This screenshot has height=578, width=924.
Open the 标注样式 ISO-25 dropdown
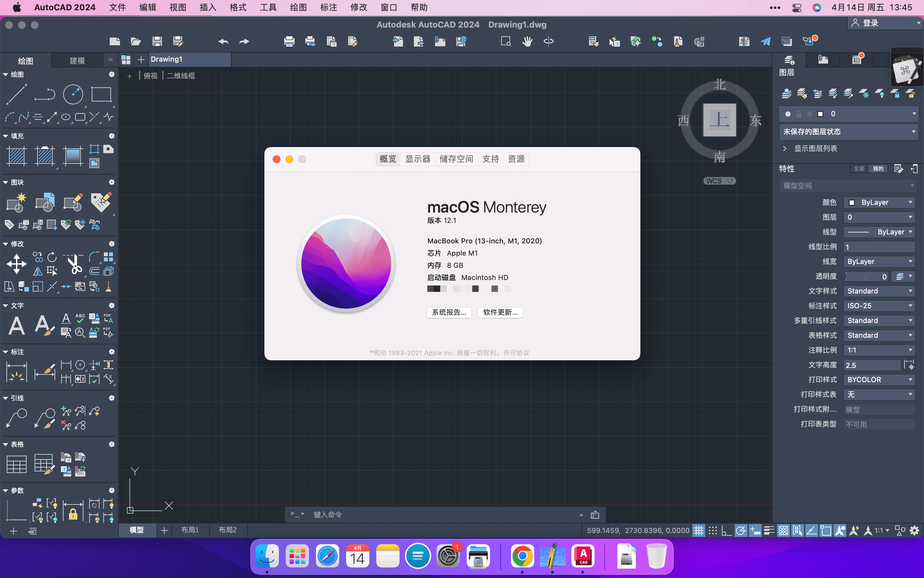[x=879, y=306]
